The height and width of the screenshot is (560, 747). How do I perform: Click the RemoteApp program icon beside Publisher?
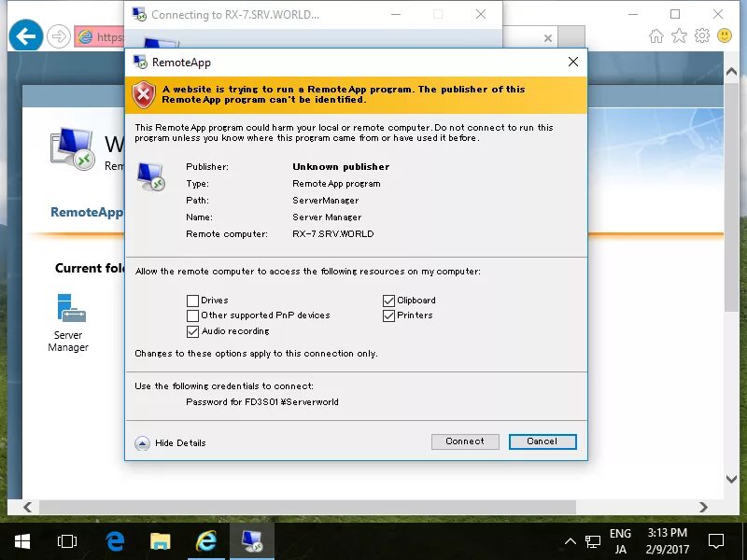tap(150, 176)
